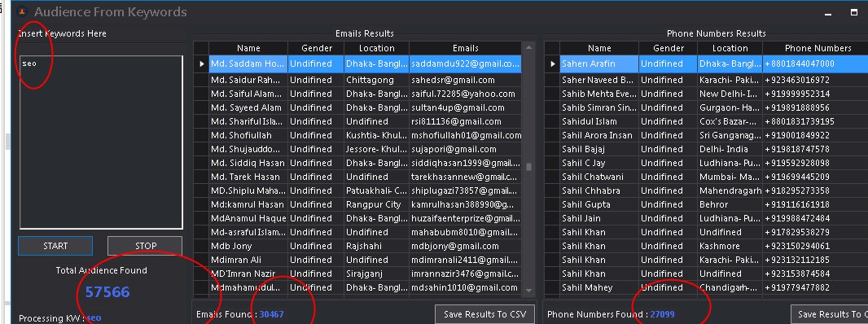The height and width of the screenshot is (324, 868).
Task: Sort phone table by Location header
Action: (x=730, y=48)
